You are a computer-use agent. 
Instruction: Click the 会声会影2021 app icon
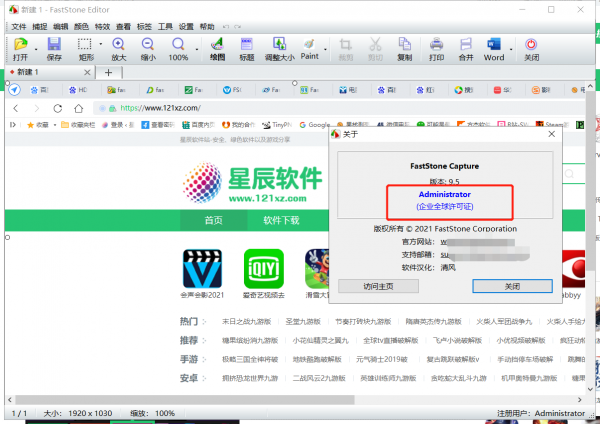click(202, 269)
